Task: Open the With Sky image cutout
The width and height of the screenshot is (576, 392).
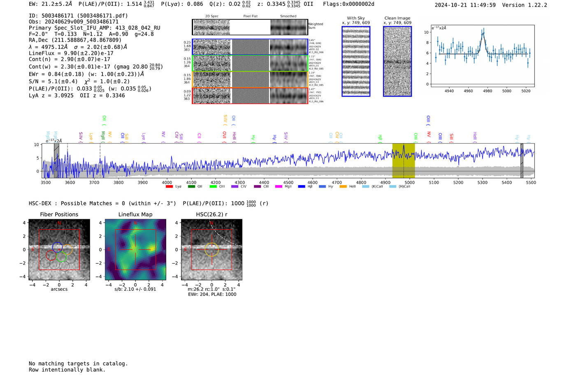Action: point(356,61)
